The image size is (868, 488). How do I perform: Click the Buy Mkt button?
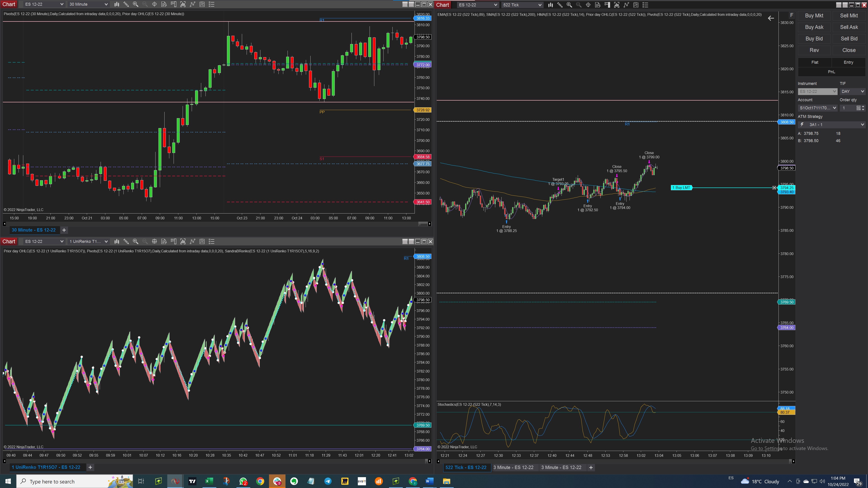tap(814, 16)
